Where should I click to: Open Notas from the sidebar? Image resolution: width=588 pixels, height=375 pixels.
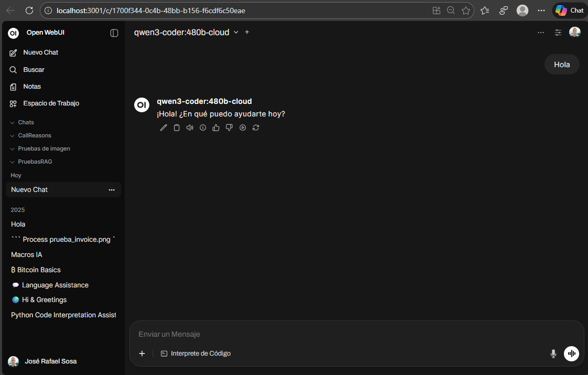[x=32, y=87]
